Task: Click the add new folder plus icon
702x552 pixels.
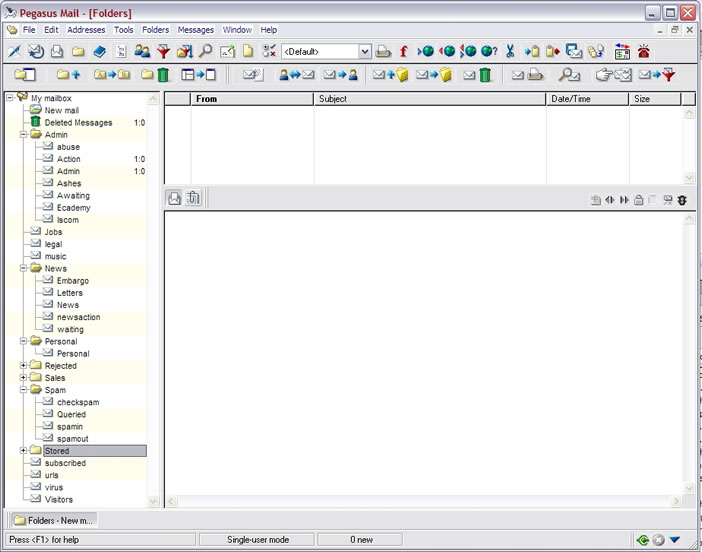Action: pyautogui.click(x=68, y=75)
